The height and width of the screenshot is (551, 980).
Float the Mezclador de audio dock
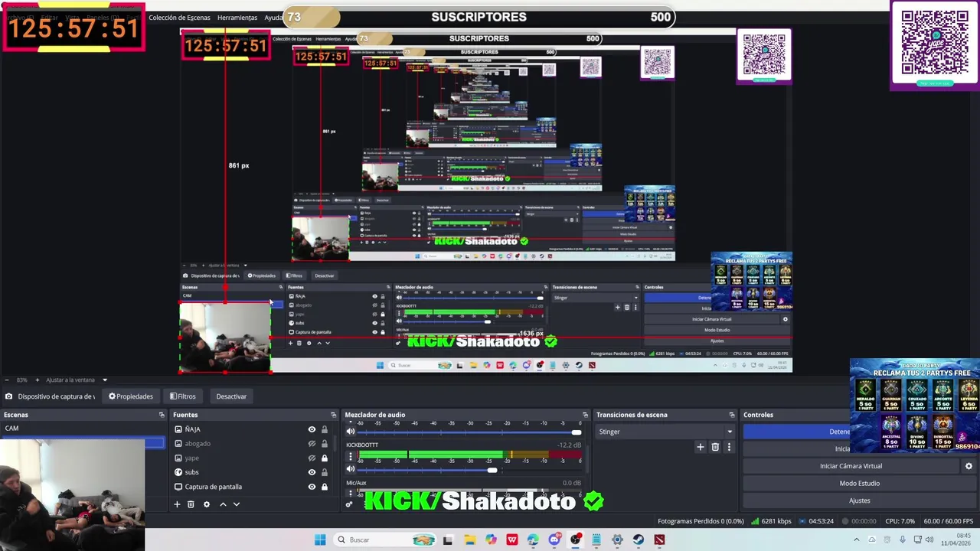(585, 415)
